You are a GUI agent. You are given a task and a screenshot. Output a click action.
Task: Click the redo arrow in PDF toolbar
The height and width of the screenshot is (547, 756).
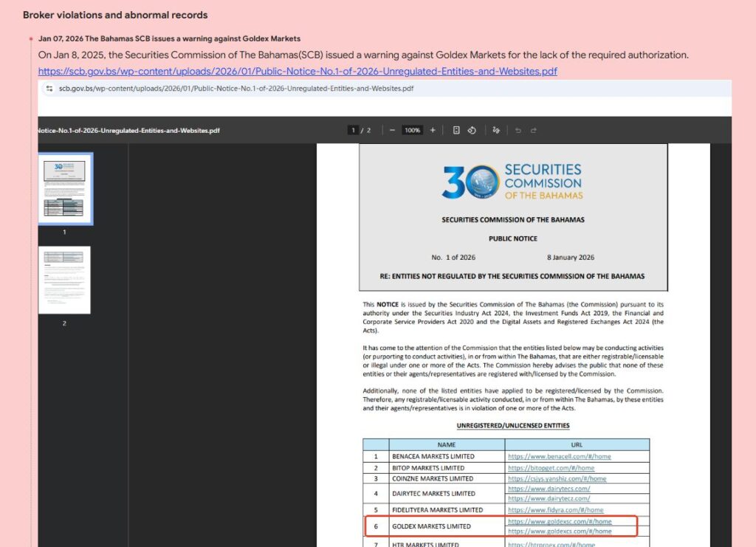coord(534,130)
